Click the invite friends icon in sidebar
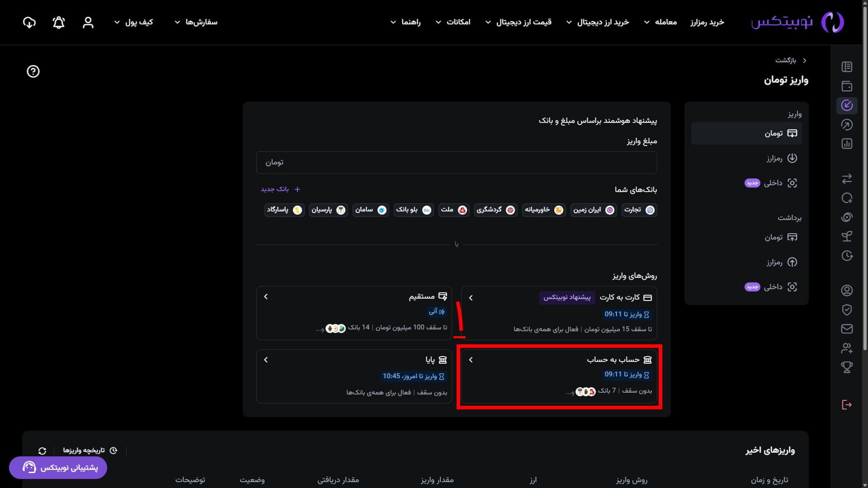This screenshot has height=488, width=868. click(x=847, y=348)
